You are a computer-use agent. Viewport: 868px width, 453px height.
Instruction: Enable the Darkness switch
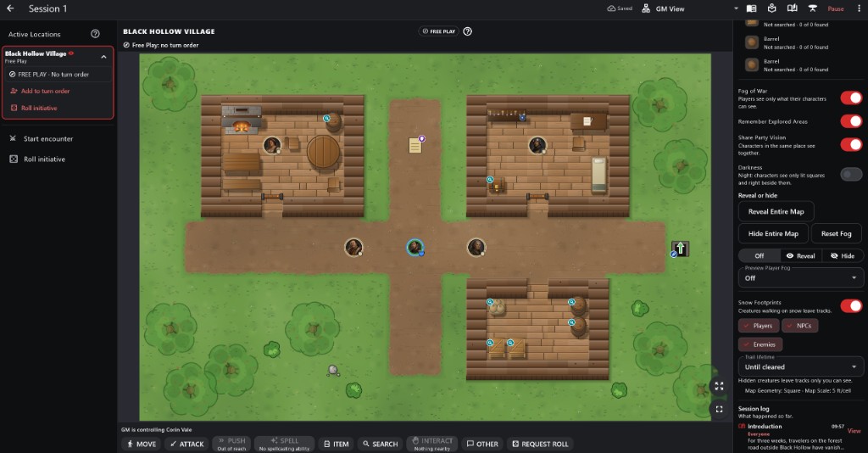tap(851, 175)
